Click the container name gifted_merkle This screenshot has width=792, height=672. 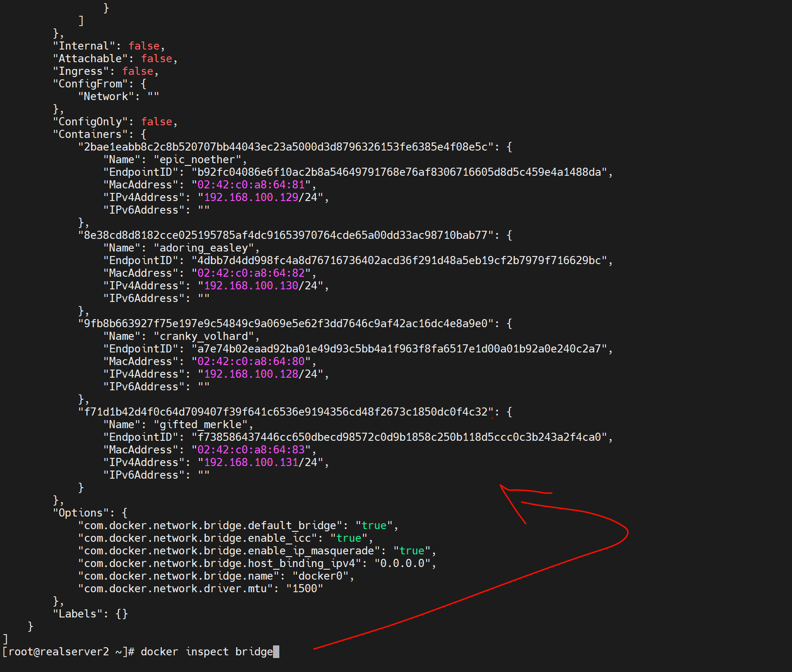200,425
